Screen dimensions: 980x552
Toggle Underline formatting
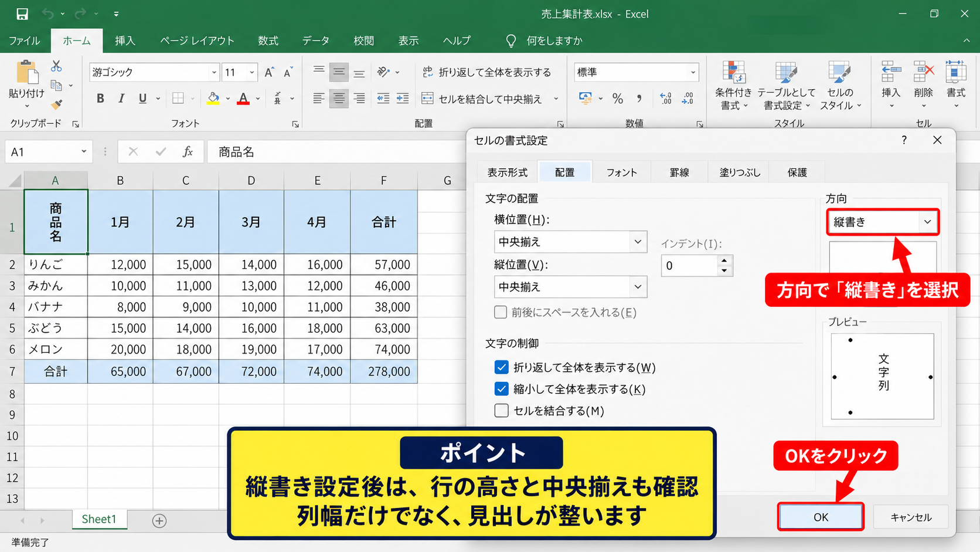point(142,99)
